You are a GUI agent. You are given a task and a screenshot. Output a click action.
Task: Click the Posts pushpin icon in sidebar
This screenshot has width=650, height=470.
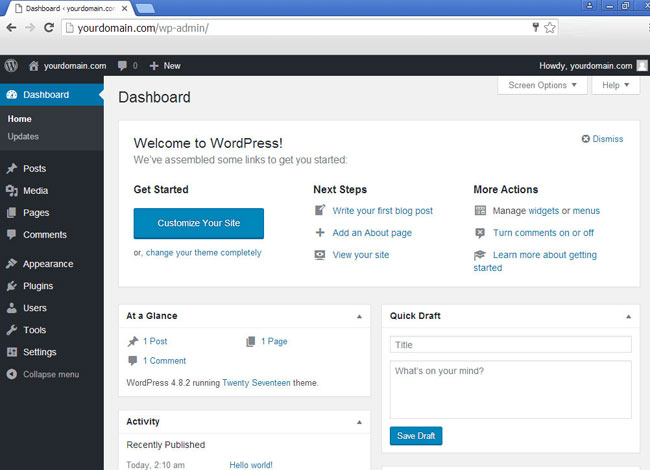(x=12, y=168)
